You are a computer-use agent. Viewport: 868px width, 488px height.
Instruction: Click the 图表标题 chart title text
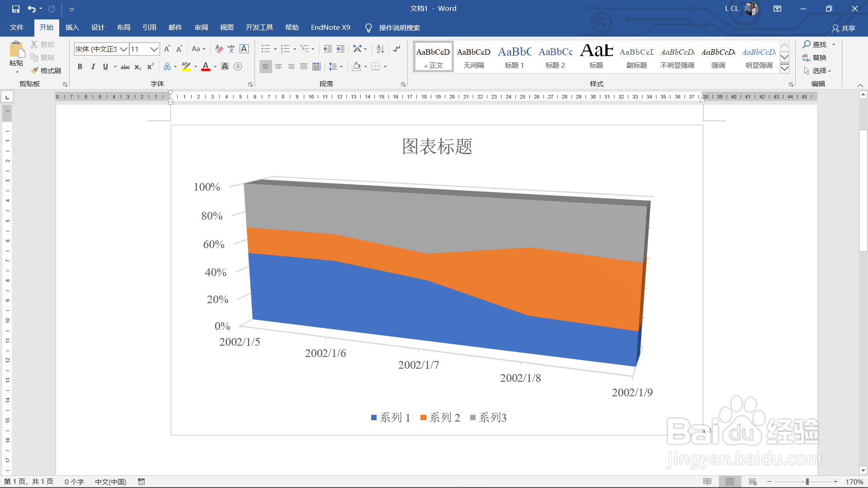coord(437,146)
